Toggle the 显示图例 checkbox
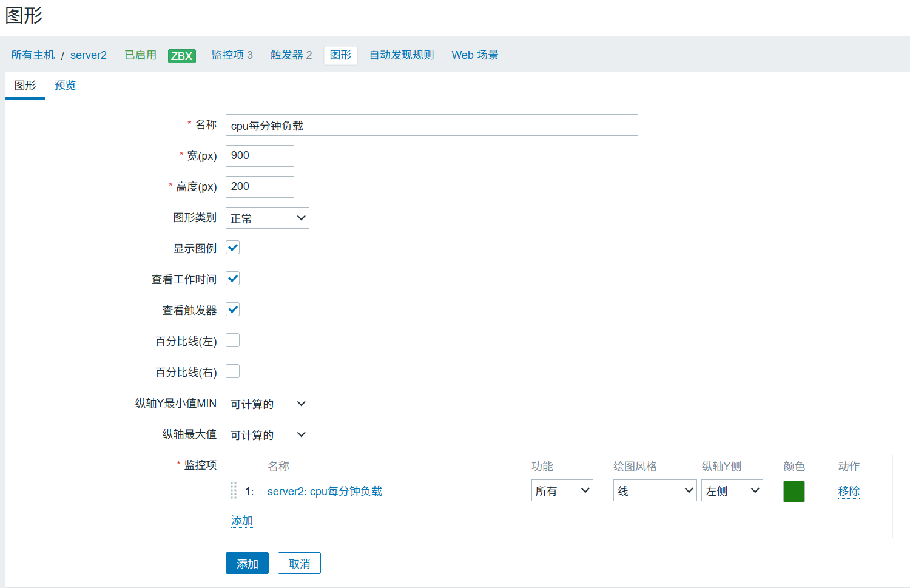910x588 pixels. click(x=233, y=248)
